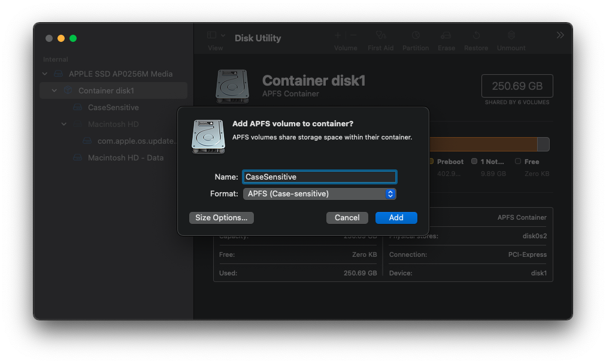Add a volume with the plus icon
Image resolution: width=606 pixels, height=364 pixels.
337,35
